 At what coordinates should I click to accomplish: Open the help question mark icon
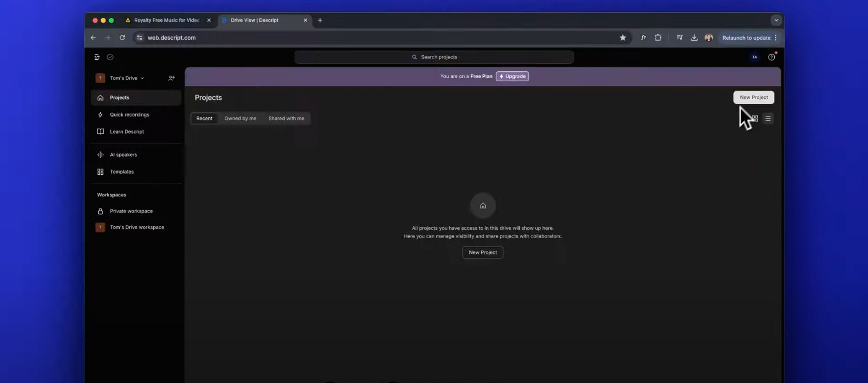point(771,57)
